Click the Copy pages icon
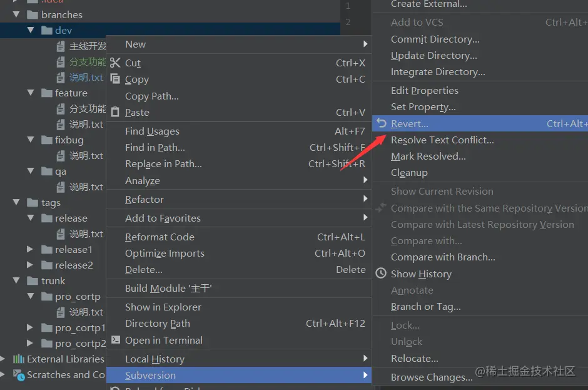This screenshot has height=390, width=588. (115, 79)
